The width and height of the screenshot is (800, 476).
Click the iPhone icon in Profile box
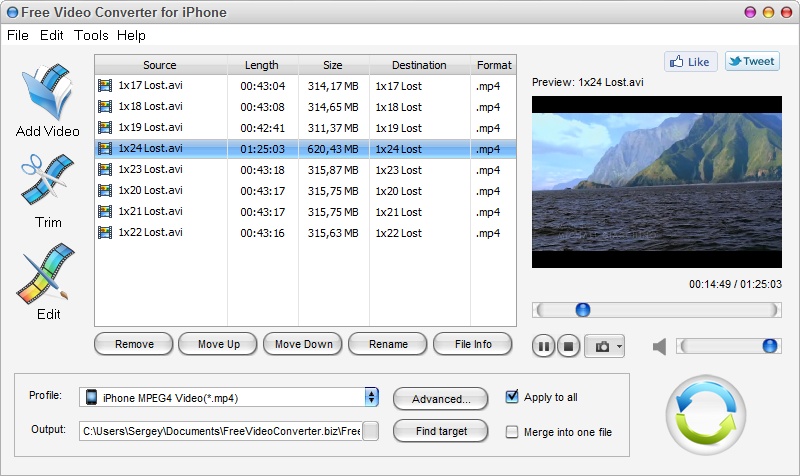pos(91,397)
